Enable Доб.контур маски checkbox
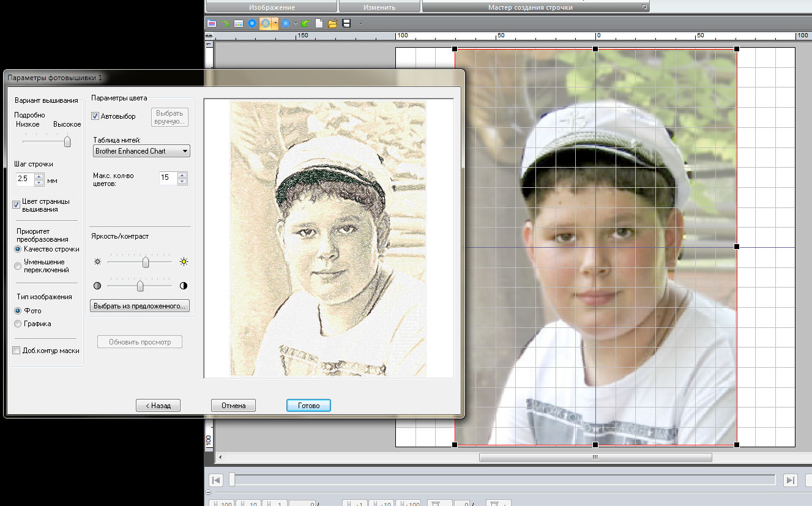 click(17, 351)
